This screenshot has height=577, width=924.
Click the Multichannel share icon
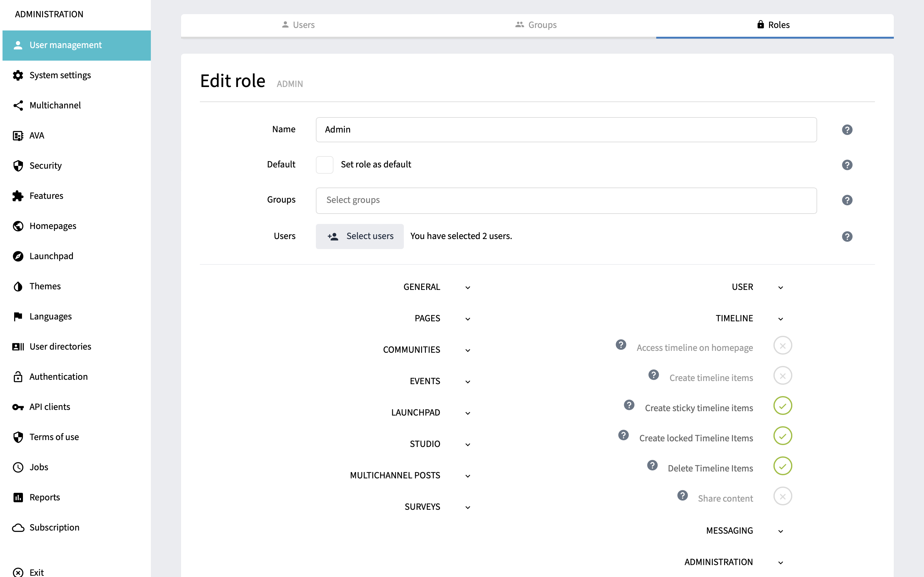[x=18, y=105]
